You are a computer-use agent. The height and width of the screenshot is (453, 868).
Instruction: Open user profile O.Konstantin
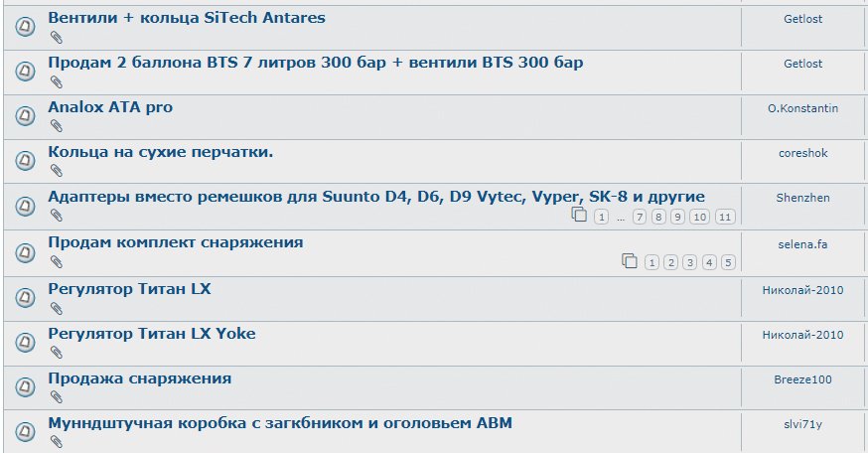point(802,108)
